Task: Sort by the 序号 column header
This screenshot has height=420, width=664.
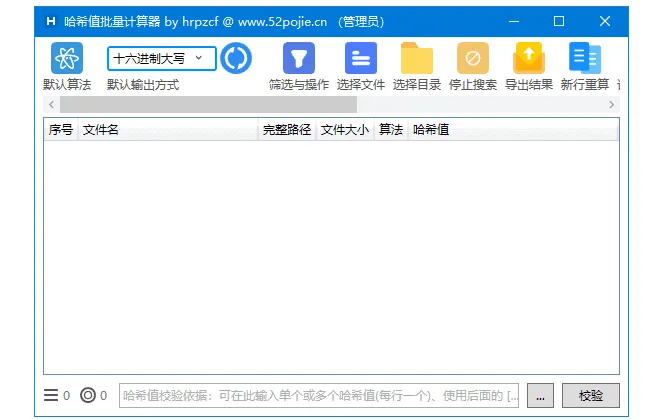Action: point(61,130)
